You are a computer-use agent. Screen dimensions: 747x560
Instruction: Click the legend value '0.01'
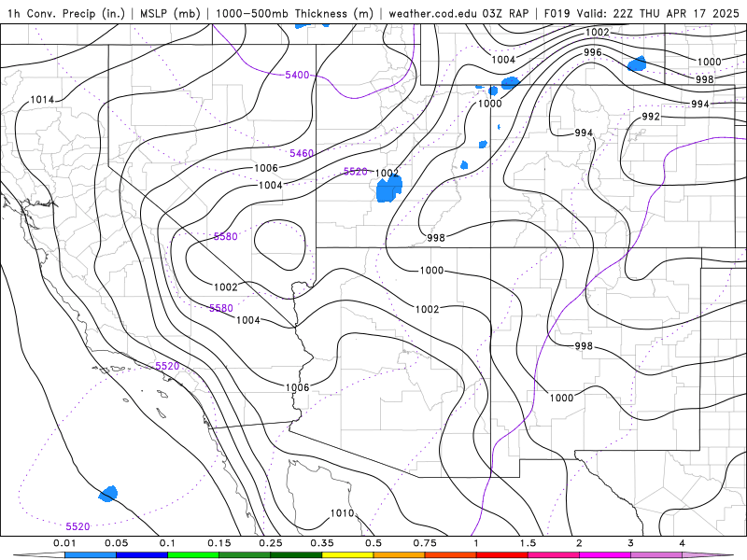64,543
